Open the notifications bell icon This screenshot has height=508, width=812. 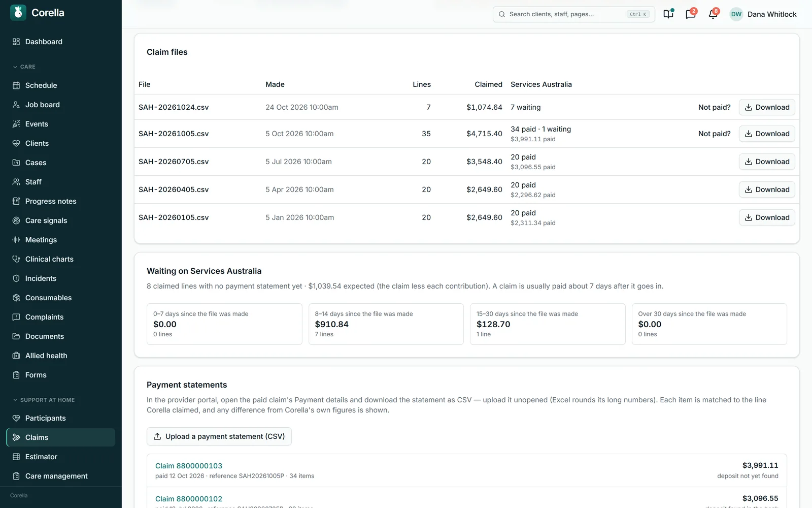point(713,14)
